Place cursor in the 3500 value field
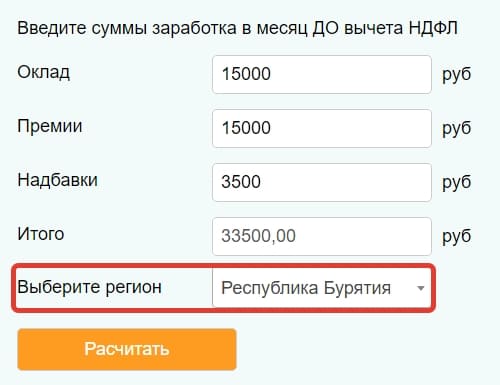Viewport: 500px width, 385px height. pos(322,182)
